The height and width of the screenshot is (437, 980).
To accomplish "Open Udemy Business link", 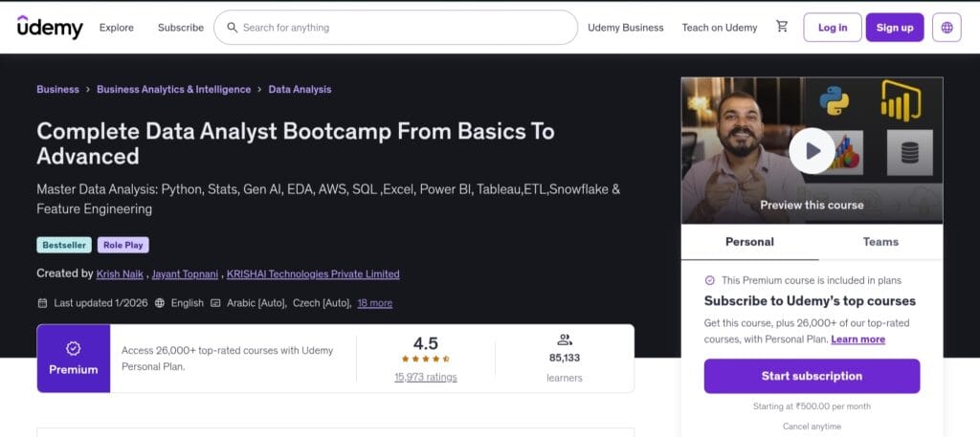I will (626, 28).
